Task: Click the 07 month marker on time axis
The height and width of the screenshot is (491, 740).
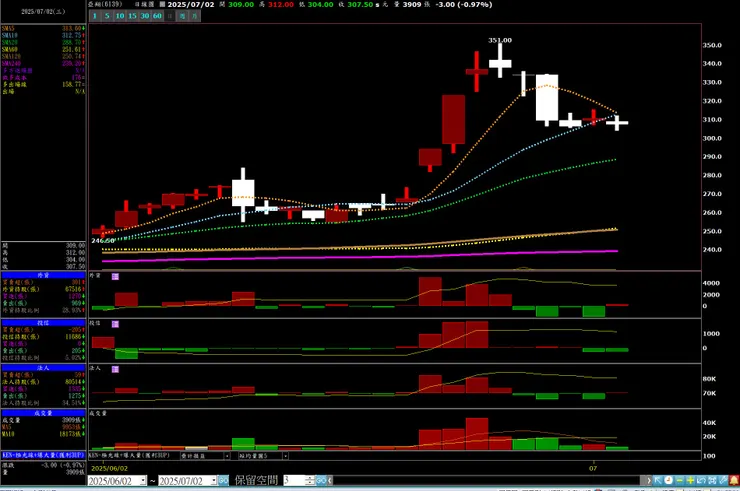Action: click(x=593, y=468)
